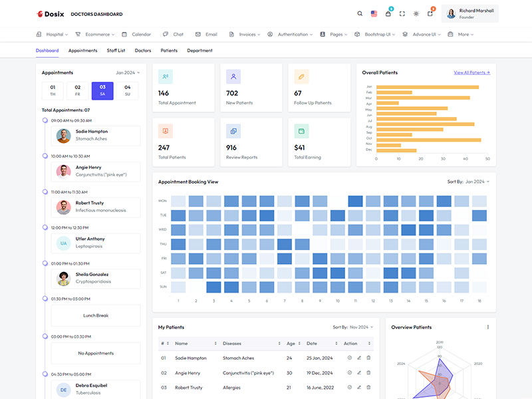Open the global search icon
The height and width of the screenshot is (399, 532).
pos(360,12)
